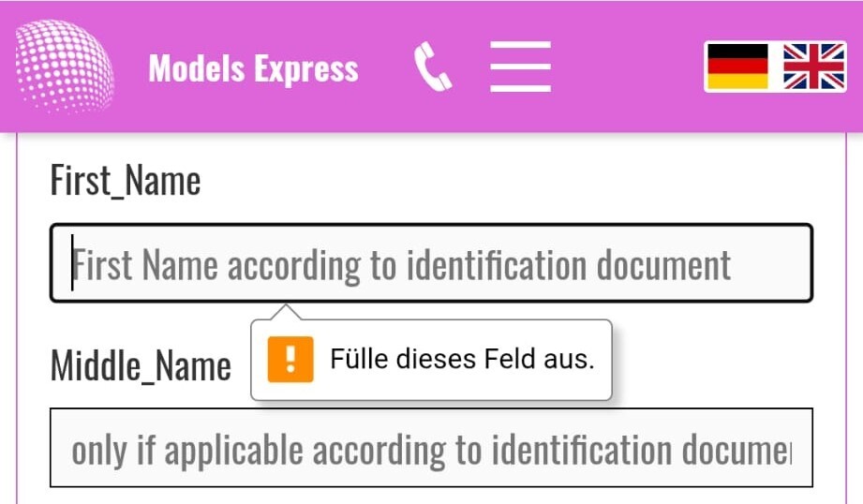Click the Middle_Name field label

pyautogui.click(x=141, y=364)
